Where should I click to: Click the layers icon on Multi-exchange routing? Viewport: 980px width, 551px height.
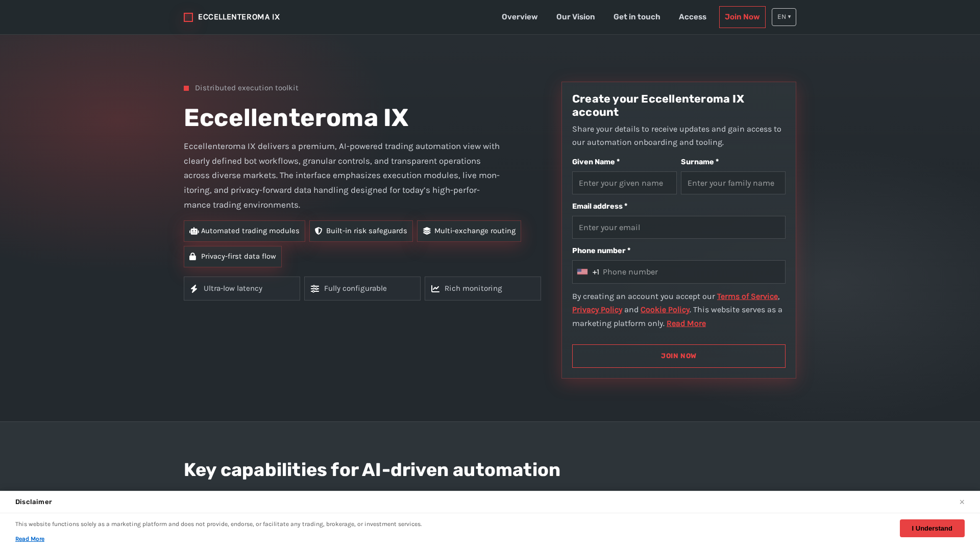point(427,231)
